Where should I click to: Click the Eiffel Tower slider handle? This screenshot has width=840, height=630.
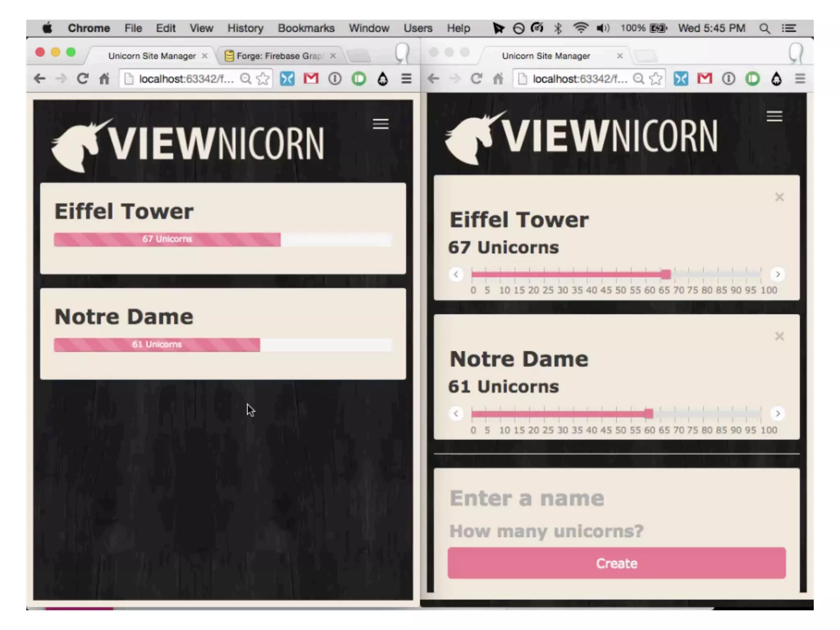666,274
